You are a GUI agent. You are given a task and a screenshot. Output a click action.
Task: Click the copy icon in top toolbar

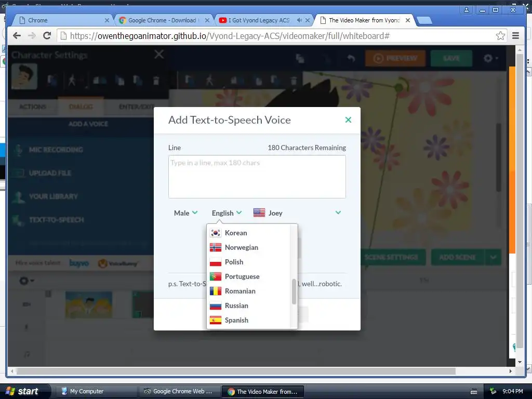pyautogui.click(x=300, y=58)
